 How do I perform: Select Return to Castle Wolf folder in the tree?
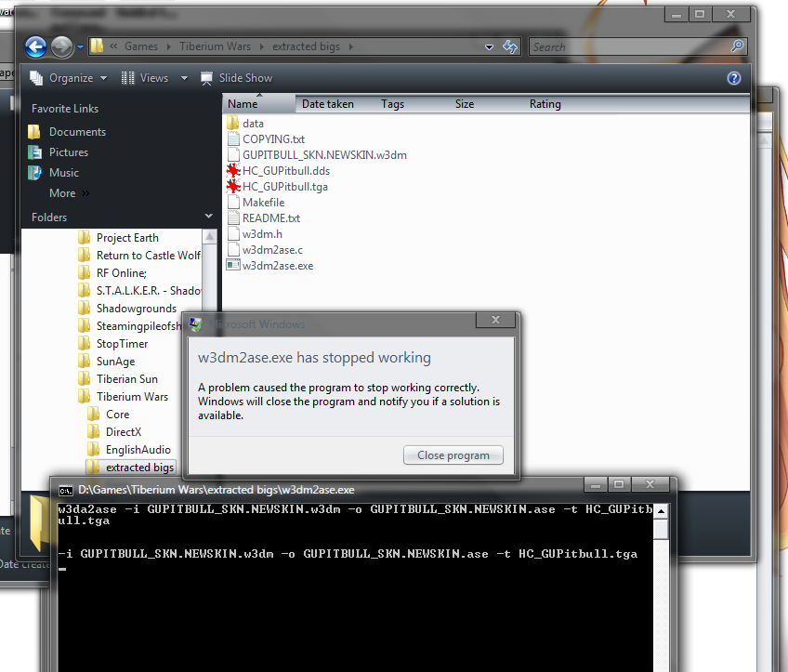(139, 256)
